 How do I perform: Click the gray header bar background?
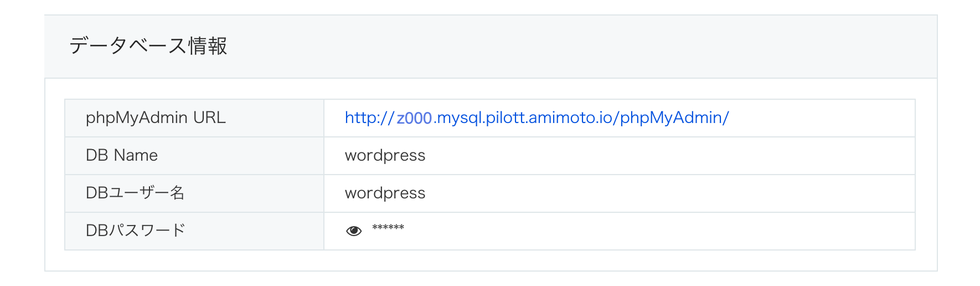pos(581,47)
